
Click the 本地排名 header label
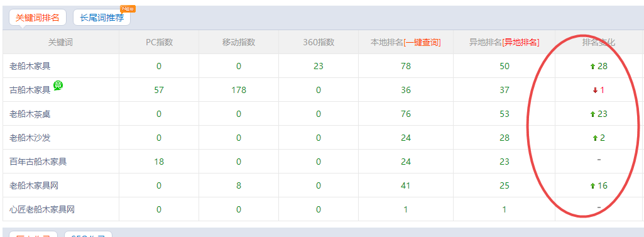[387, 42]
